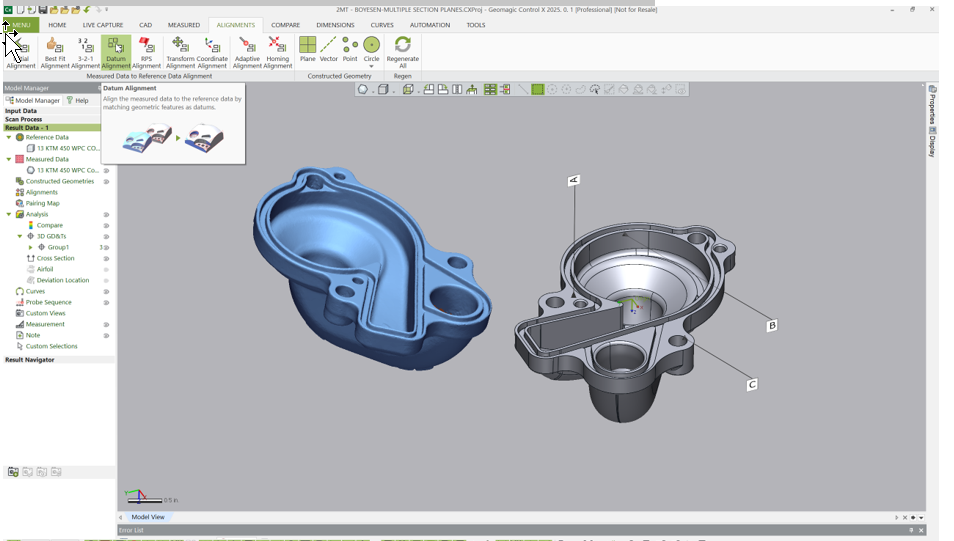Open the COMPARE ribbon tab
Screen dimensions: 954x541
click(285, 25)
